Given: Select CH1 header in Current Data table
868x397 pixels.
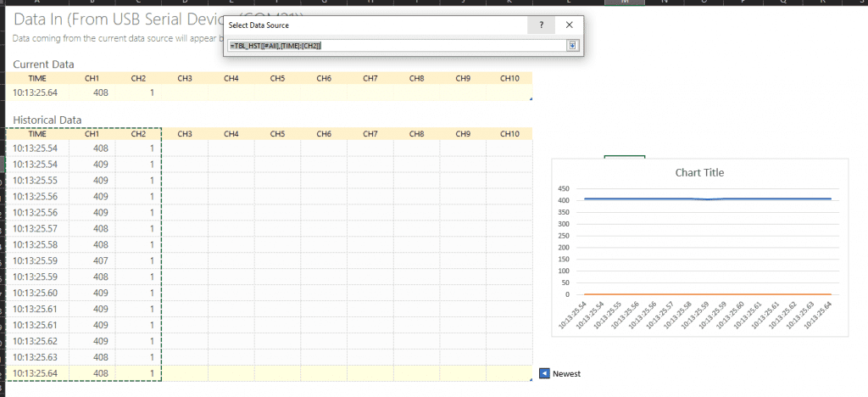Looking at the screenshot, I should point(92,78).
